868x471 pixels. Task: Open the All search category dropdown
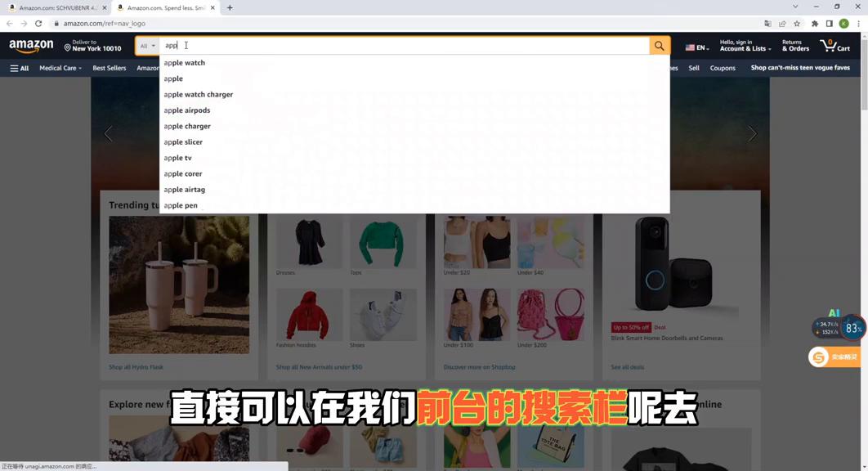coord(146,46)
